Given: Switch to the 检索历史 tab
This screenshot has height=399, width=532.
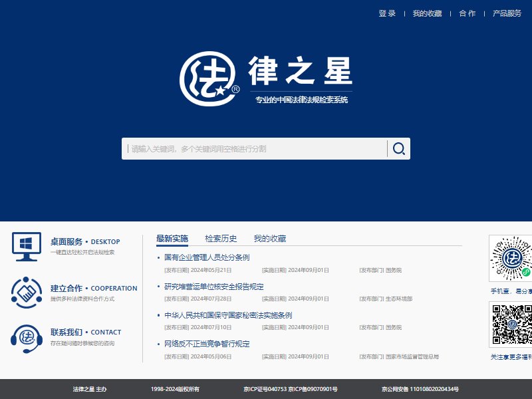Looking at the screenshot, I should click(x=221, y=239).
